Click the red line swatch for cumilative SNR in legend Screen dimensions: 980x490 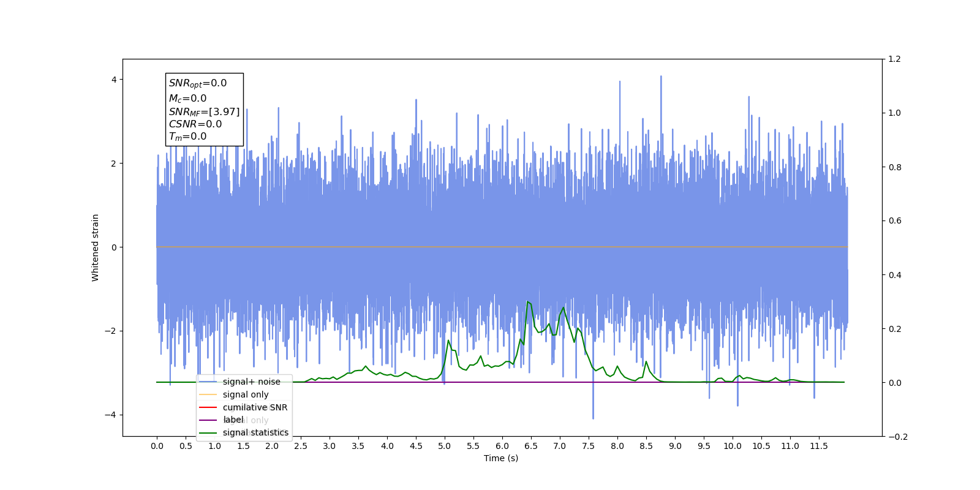(x=208, y=407)
